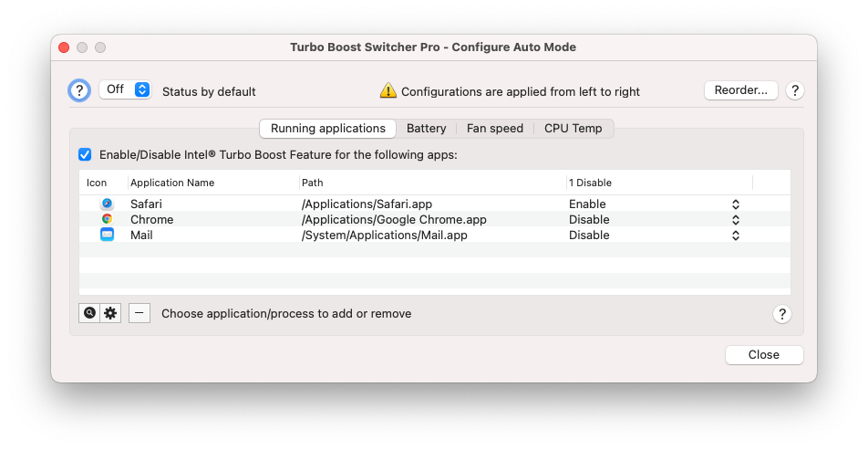Switch to the Battery tab
Screen dimensions: 868x450
click(x=427, y=129)
